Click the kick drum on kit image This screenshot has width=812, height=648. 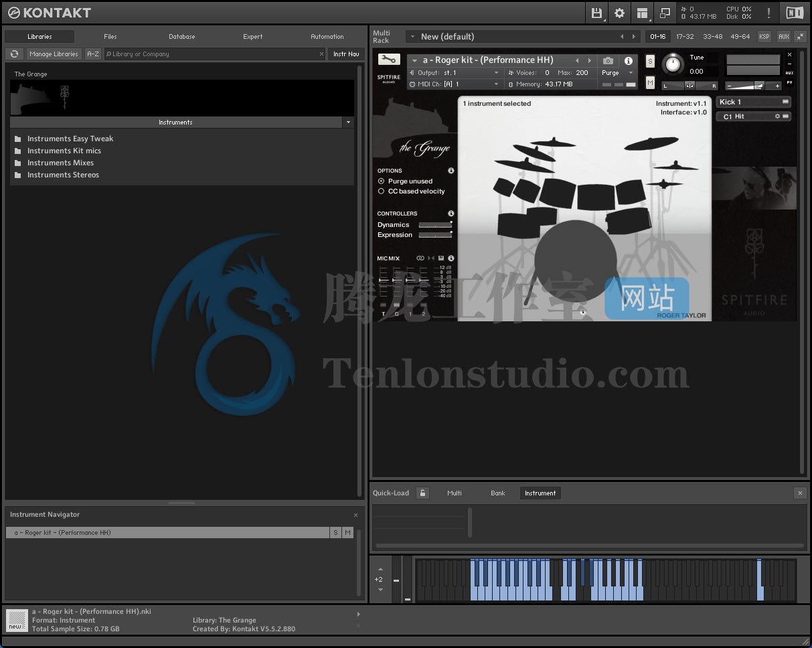576,261
